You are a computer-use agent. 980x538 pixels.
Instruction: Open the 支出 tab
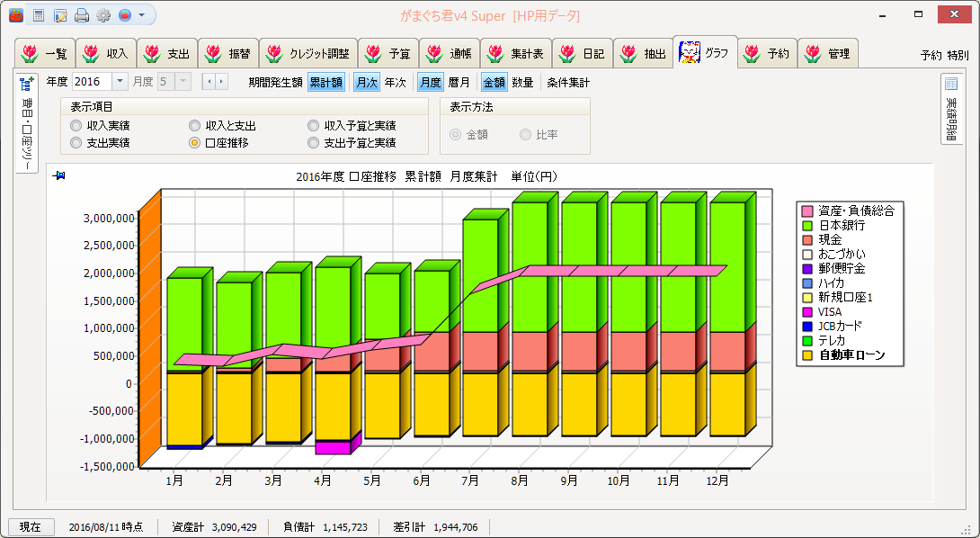[x=165, y=54]
